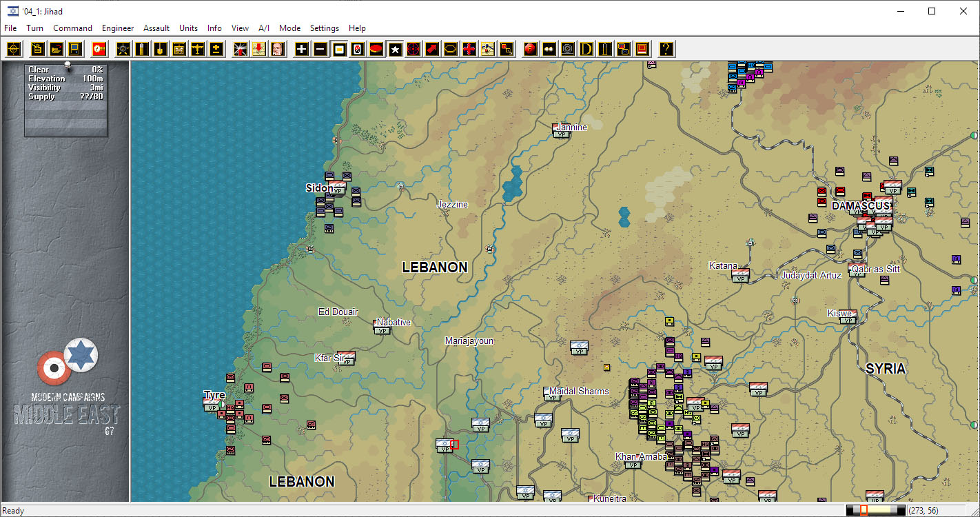Image resolution: width=980 pixels, height=517 pixels.
Task: Expand the Mode menu dropdown
Action: [289, 28]
